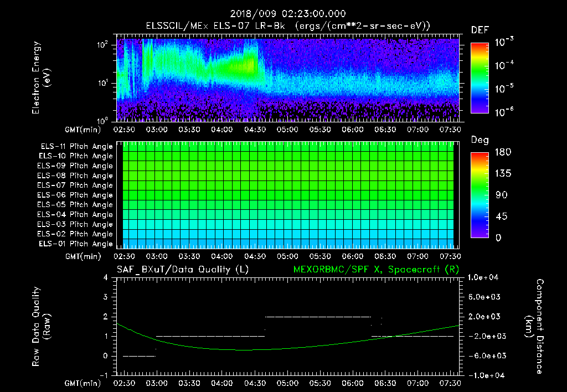Click the 180 tick on Deg color bar
Image resolution: width=567 pixels, height=392 pixels.
click(503, 152)
